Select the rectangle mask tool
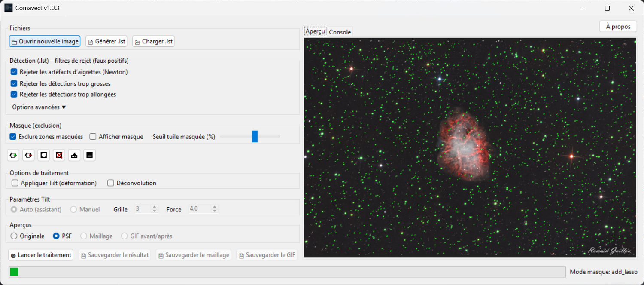This screenshot has width=644, height=285. 43,155
